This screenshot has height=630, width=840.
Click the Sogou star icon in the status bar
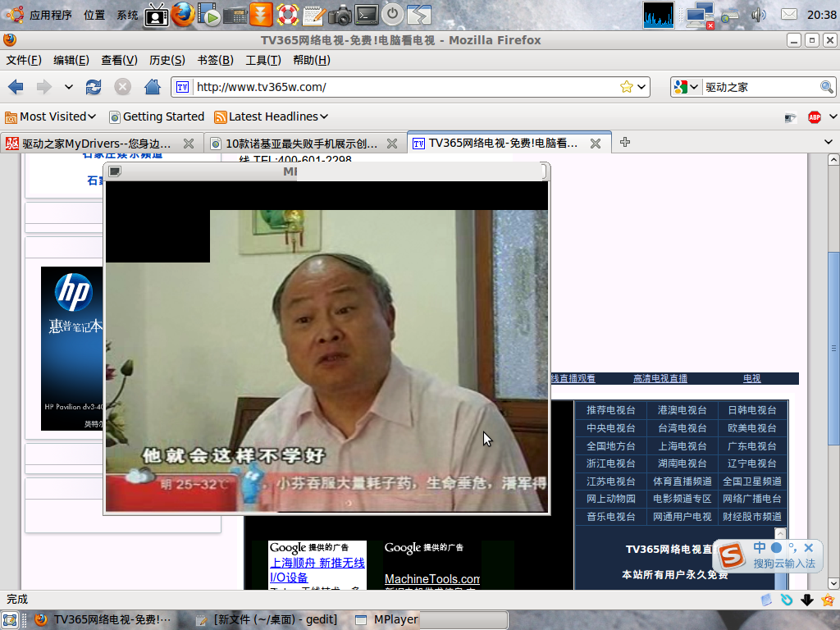point(828,600)
